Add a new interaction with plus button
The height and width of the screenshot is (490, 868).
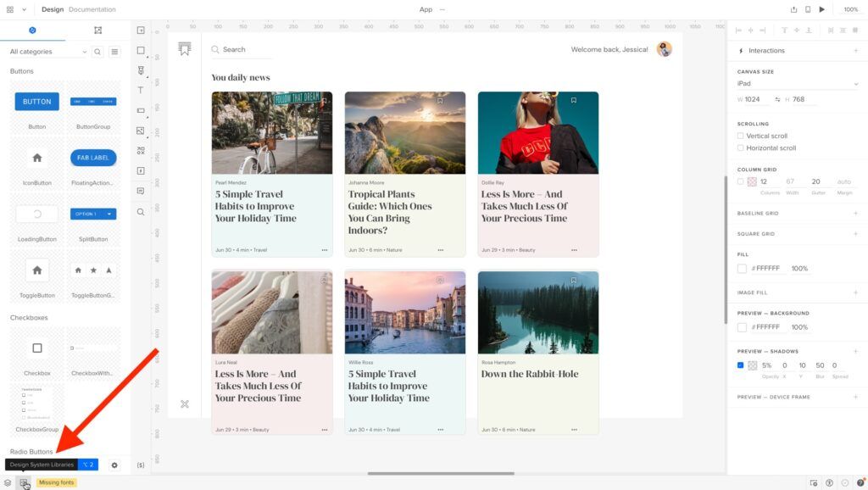point(855,51)
